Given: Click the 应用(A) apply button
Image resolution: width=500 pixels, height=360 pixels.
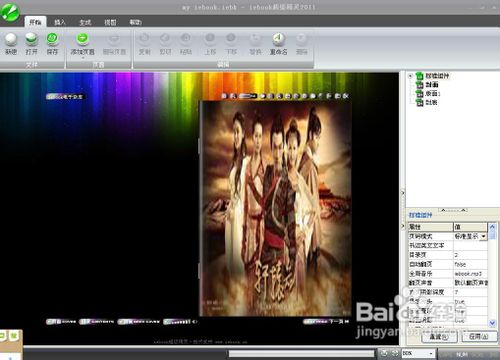Looking at the screenshot, I should (x=479, y=337).
